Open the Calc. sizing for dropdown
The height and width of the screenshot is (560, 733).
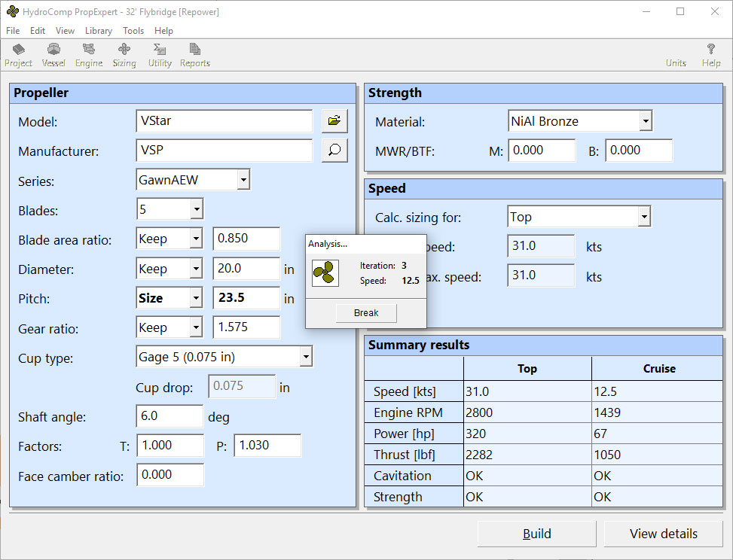645,216
